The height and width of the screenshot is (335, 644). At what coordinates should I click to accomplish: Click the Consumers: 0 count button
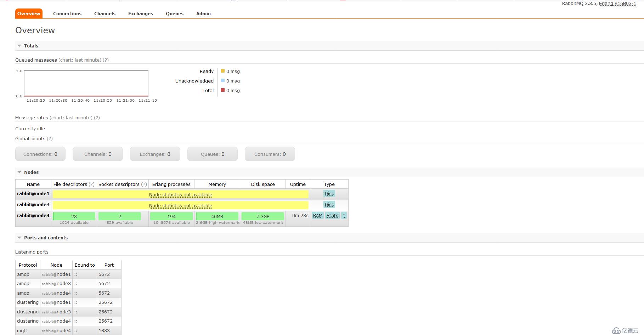pyautogui.click(x=270, y=154)
